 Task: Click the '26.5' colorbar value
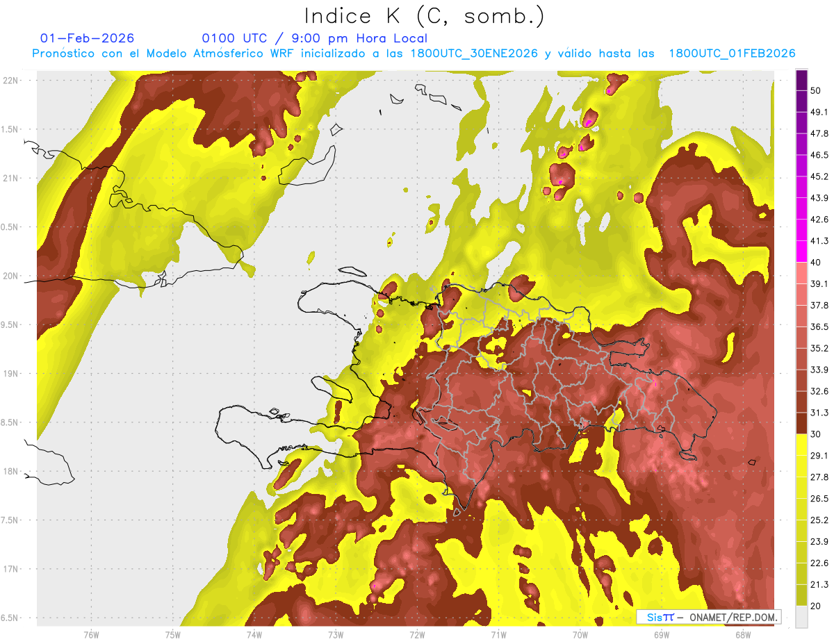click(819, 499)
